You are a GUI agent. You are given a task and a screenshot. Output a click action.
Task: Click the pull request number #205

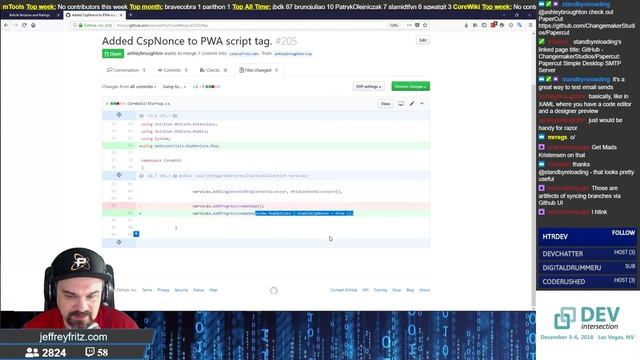pyautogui.click(x=287, y=41)
